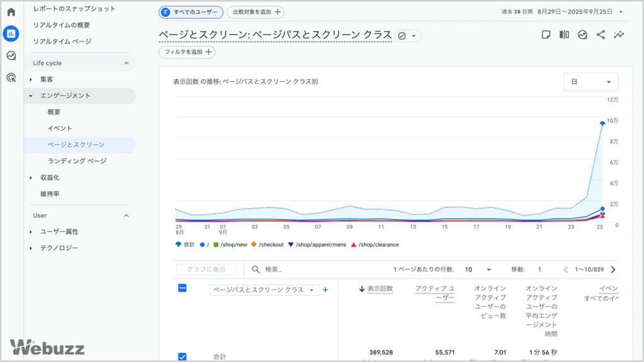
Task: Open イベント report
Action: pyautogui.click(x=60, y=128)
